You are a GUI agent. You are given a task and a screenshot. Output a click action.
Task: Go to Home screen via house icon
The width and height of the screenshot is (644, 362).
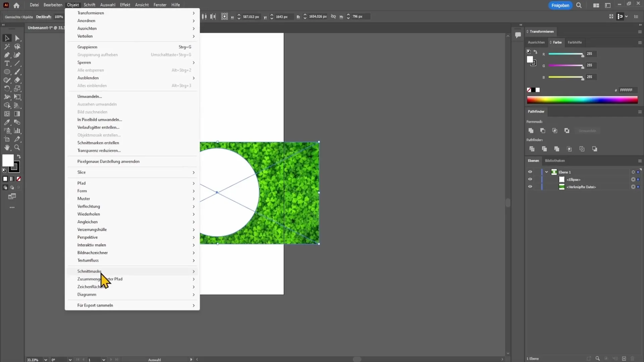pyautogui.click(x=16, y=5)
